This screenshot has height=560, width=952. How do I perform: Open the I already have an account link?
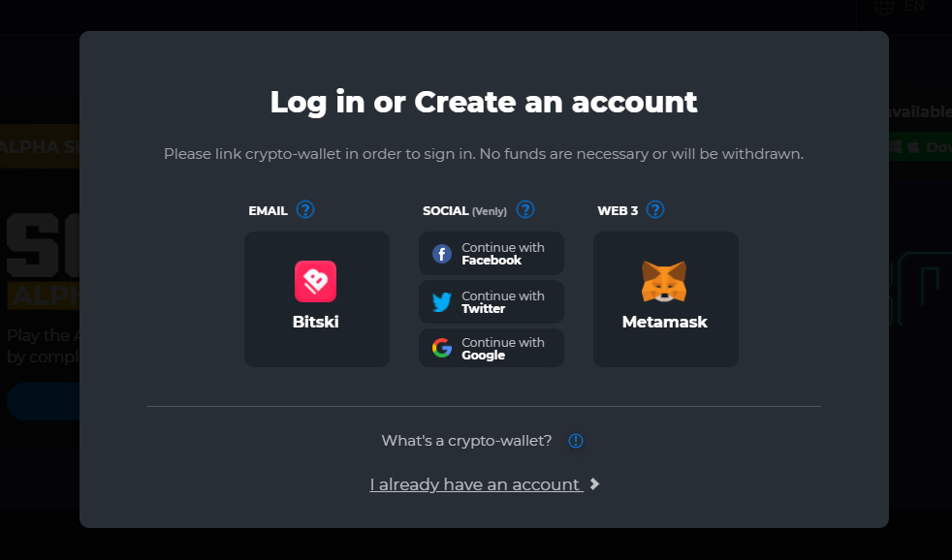pos(477,484)
